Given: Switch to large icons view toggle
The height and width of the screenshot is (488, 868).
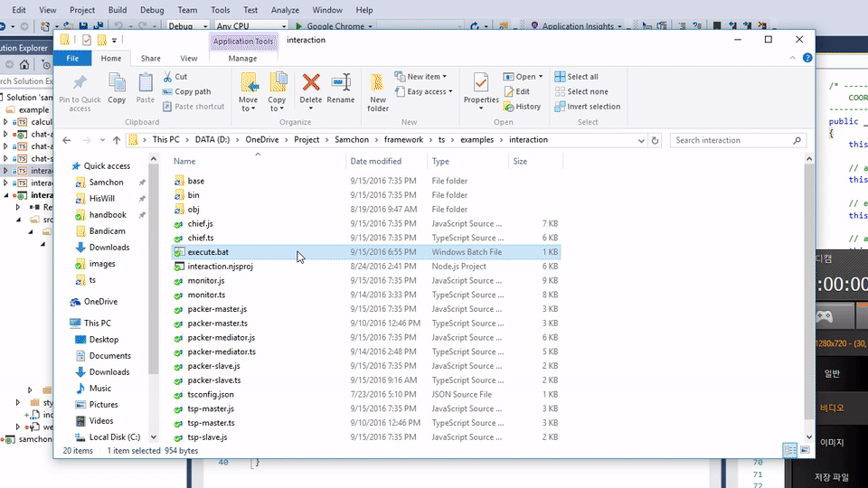Looking at the screenshot, I should (x=804, y=450).
